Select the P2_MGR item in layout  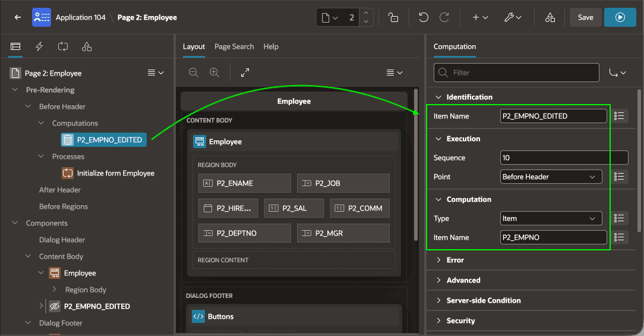(x=343, y=233)
